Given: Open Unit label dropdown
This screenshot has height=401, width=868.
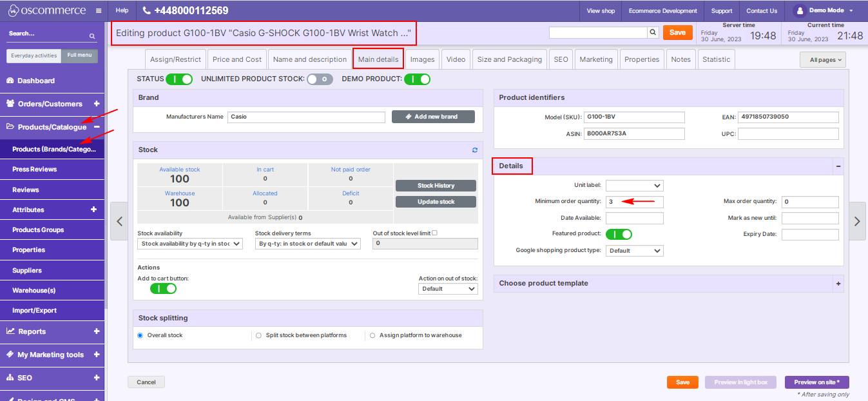Looking at the screenshot, I should (635, 185).
